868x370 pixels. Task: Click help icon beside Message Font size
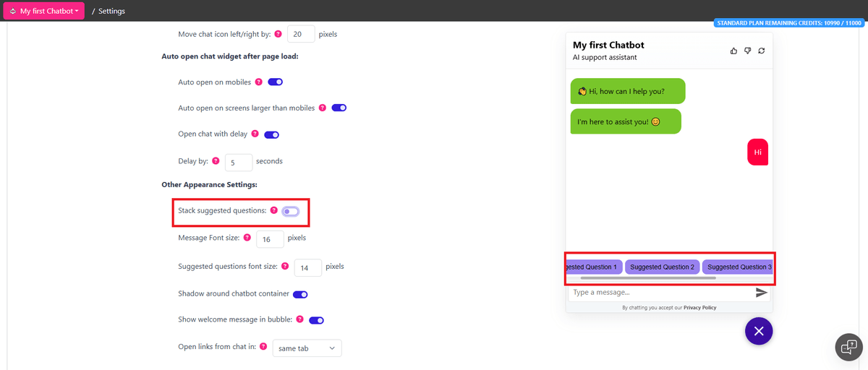tap(247, 237)
